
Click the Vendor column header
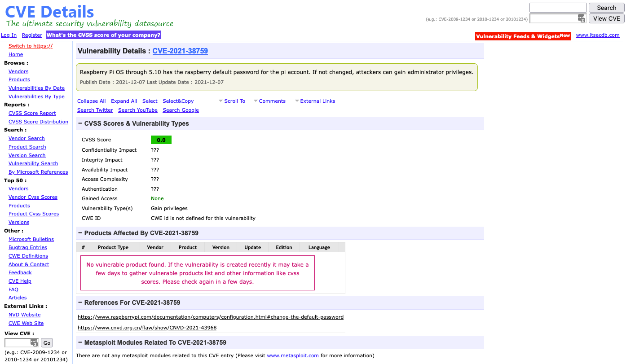pos(155,247)
